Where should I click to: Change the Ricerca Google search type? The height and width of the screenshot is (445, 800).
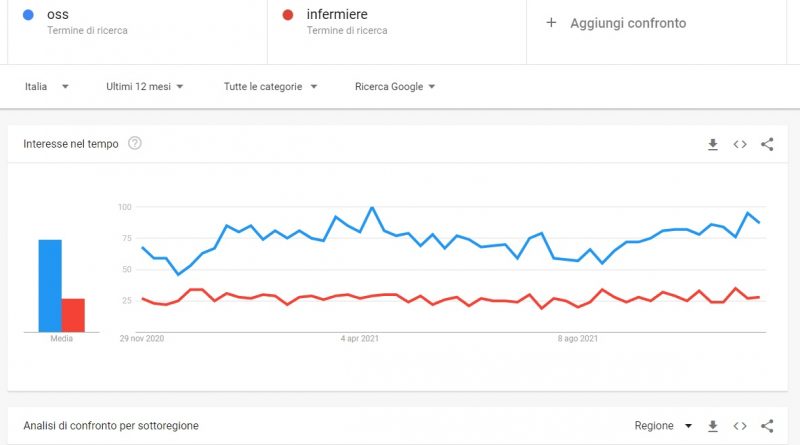[x=395, y=87]
